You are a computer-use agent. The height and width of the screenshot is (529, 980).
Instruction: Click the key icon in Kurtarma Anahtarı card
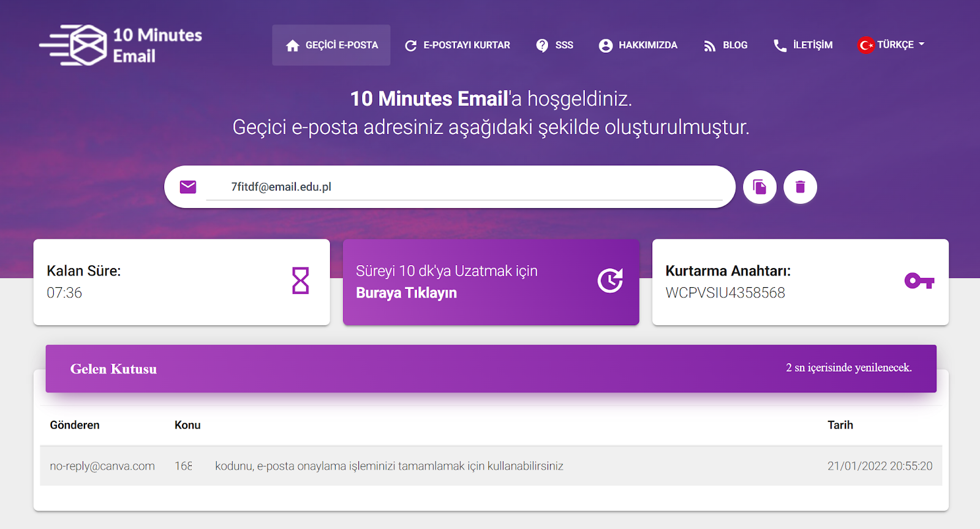click(x=919, y=281)
